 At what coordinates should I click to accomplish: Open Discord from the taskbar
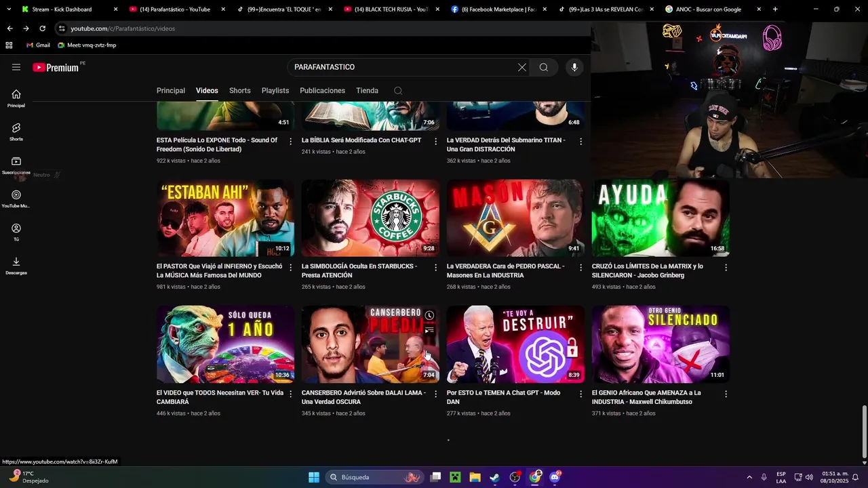coord(555,477)
